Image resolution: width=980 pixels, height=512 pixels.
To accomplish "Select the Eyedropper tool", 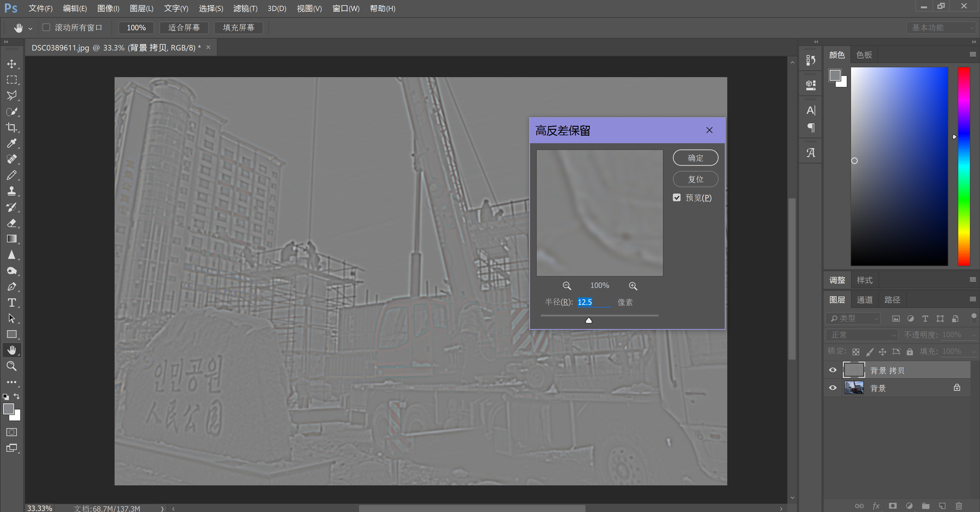I will (11, 143).
